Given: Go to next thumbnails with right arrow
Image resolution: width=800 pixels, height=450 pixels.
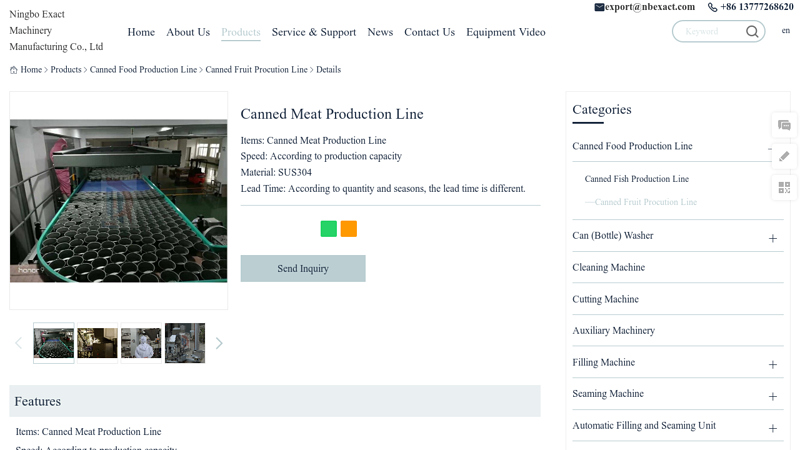Looking at the screenshot, I should (x=219, y=343).
